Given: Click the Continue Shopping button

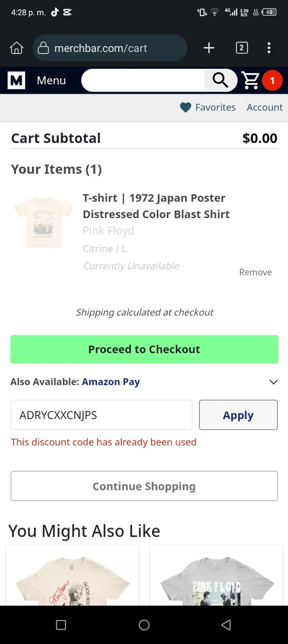Looking at the screenshot, I should pyautogui.click(x=144, y=486).
